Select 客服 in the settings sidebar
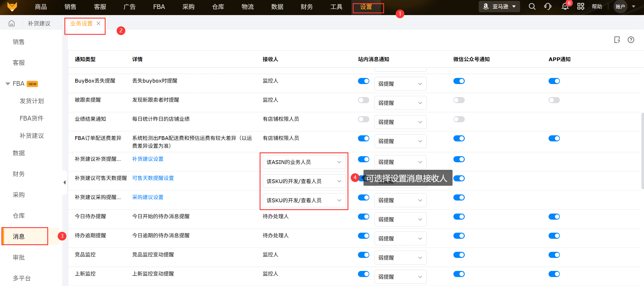This screenshot has height=286, width=644. (x=19, y=63)
